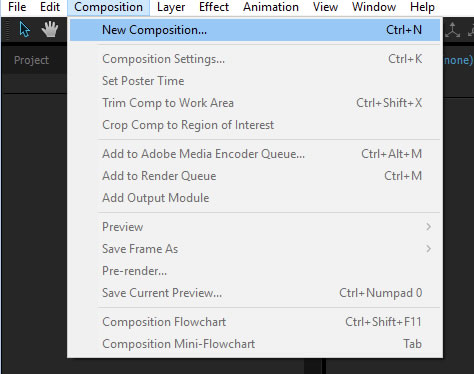The image size is (474, 374).
Task: Click the Composition menu title
Action: coord(108,7)
